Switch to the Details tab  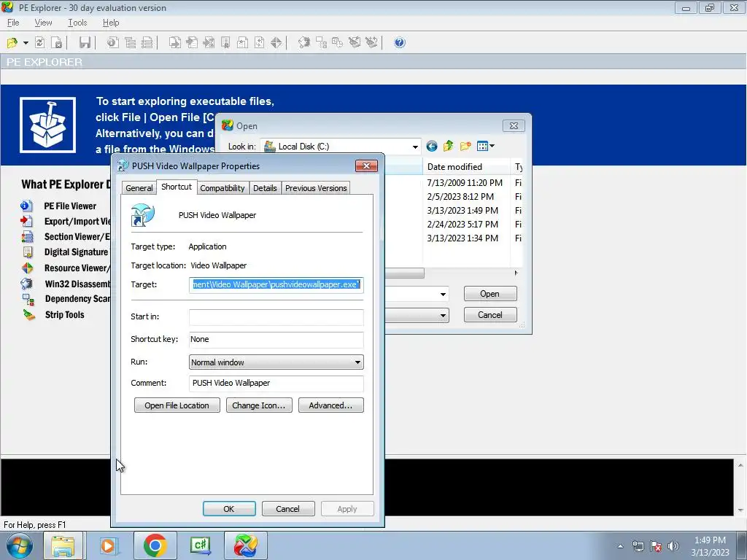(x=265, y=188)
